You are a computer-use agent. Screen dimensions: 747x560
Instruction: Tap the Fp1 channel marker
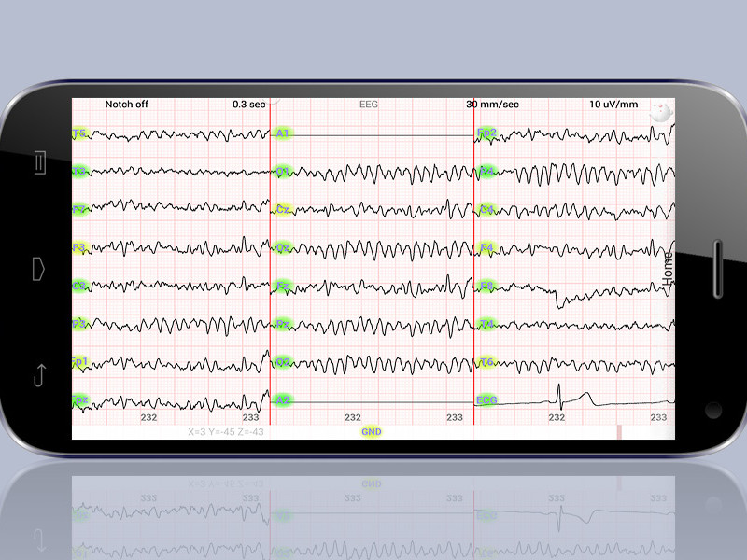(x=80, y=361)
